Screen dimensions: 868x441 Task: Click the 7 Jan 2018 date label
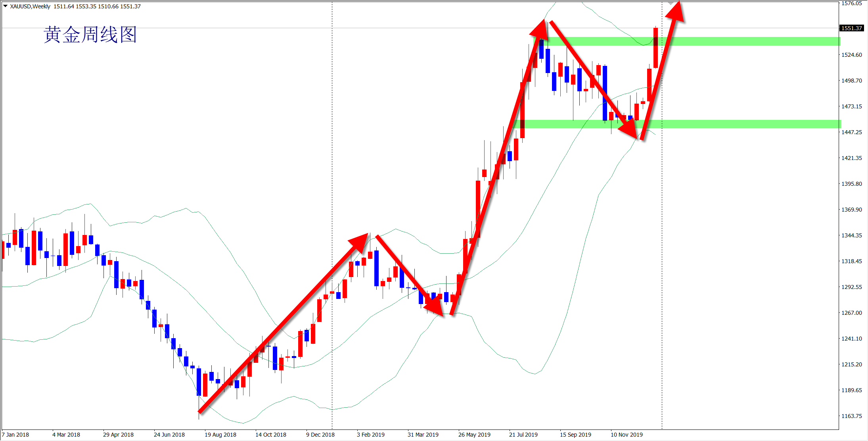tap(15, 435)
